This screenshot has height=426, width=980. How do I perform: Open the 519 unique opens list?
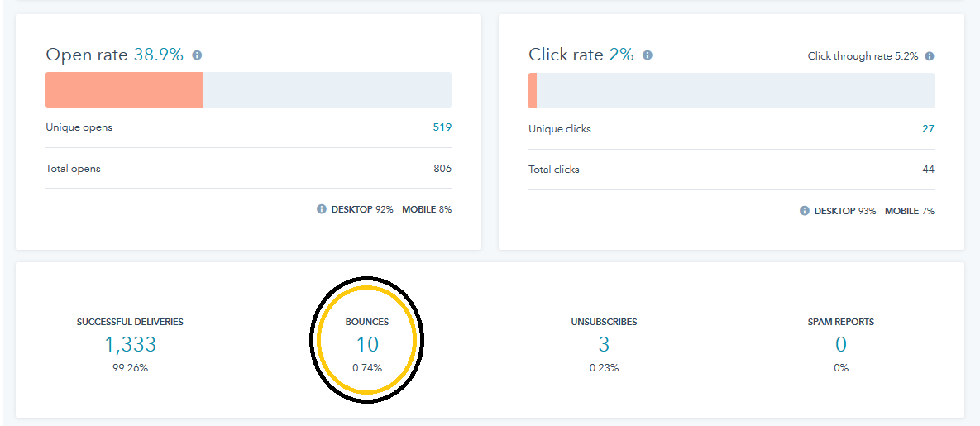coord(442,127)
